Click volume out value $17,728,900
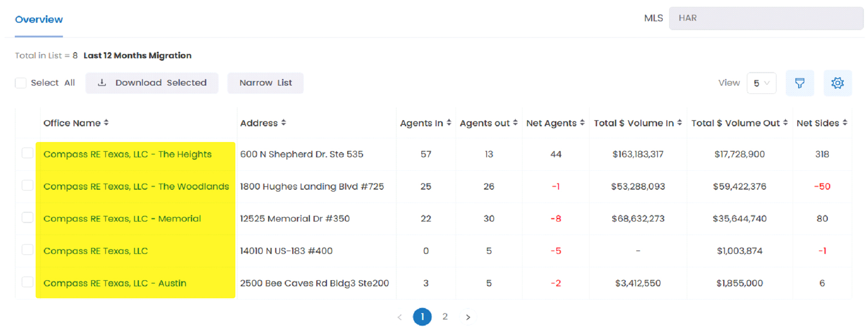This screenshot has width=868, height=333. tap(739, 154)
